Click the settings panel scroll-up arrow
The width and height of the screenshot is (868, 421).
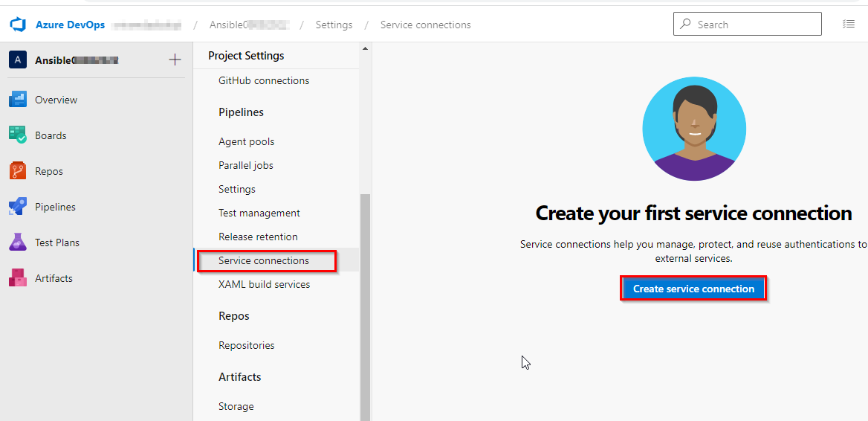tap(365, 49)
